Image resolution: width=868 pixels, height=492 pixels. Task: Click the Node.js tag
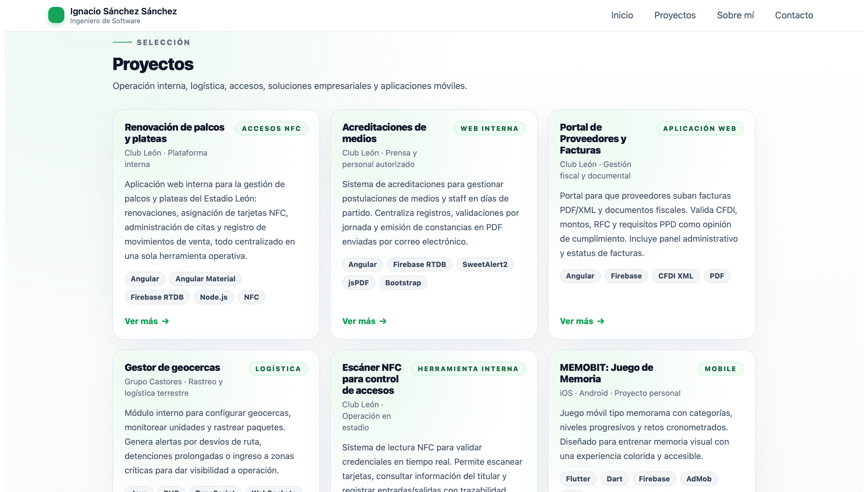(214, 297)
